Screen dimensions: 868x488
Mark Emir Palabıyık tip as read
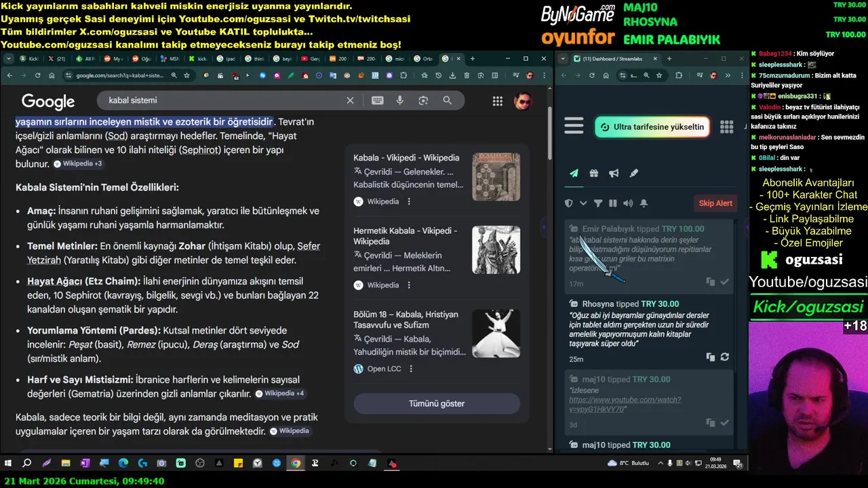click(724, 282)
